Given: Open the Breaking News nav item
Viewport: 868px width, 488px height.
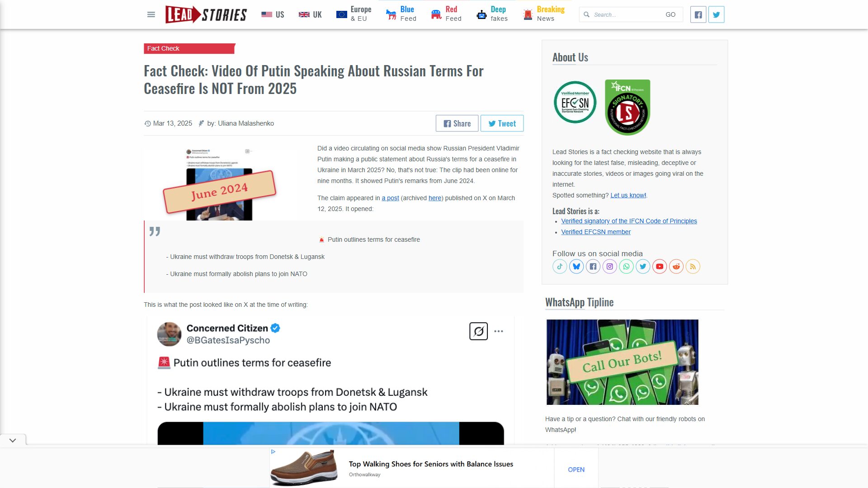Looking at the screenshot, I should click(544, 14).
